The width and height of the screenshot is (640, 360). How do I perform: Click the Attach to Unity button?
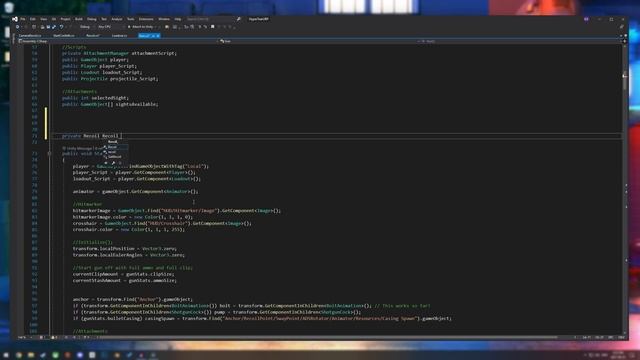[142, 27]
